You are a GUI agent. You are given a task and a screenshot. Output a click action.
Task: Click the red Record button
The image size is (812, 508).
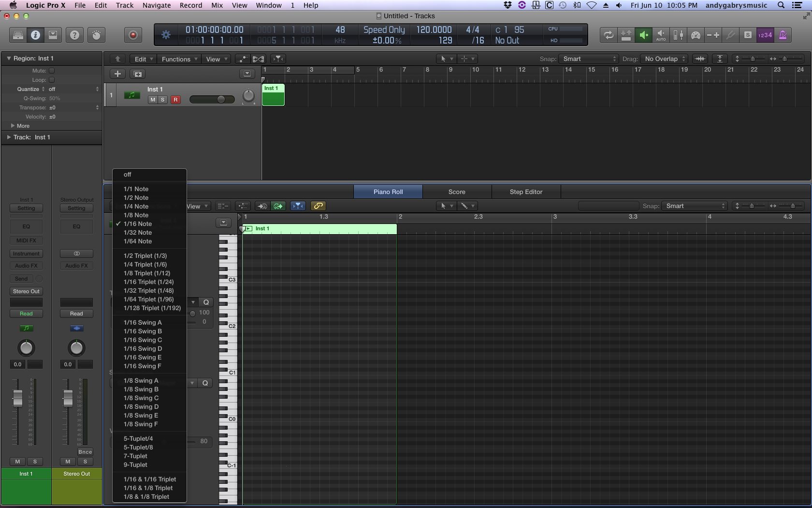tap(133, 35)
